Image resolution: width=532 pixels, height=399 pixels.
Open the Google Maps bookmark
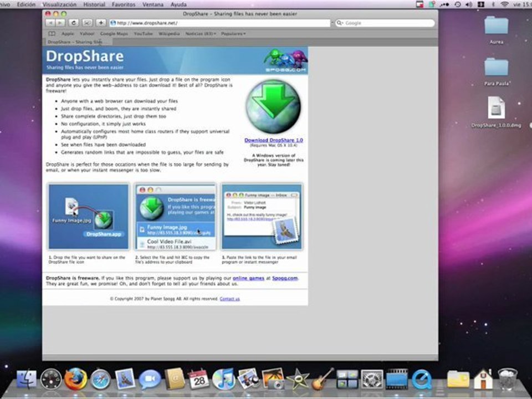(114, 34)
